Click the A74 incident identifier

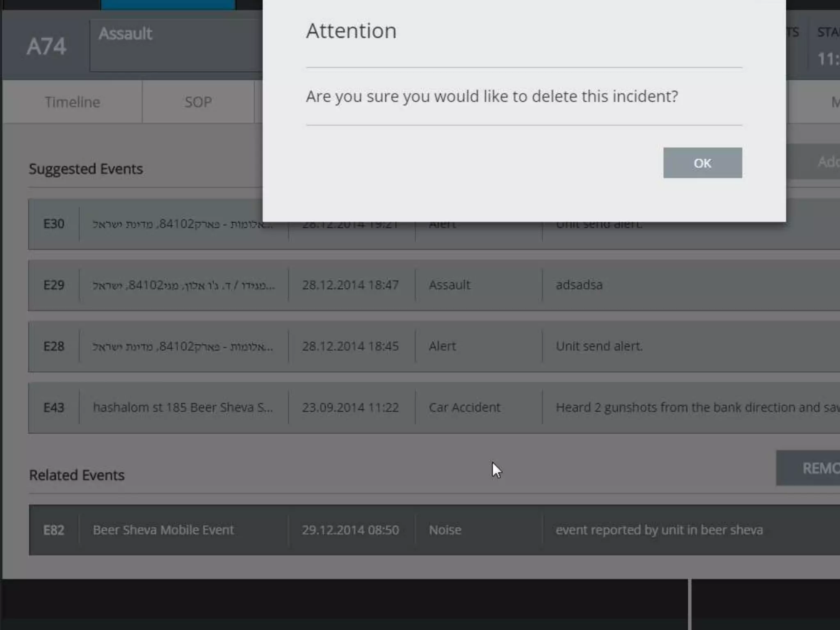[x=46, y=46]
